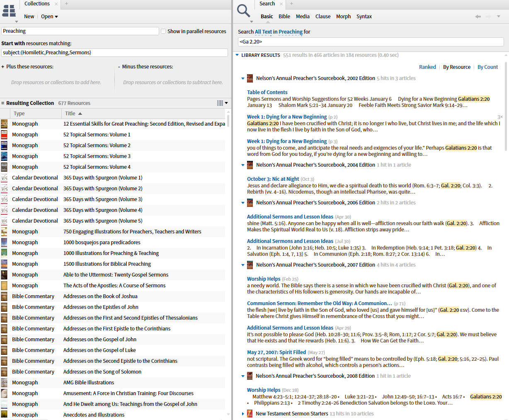Switch to the Clause search type

click(323, 17)
